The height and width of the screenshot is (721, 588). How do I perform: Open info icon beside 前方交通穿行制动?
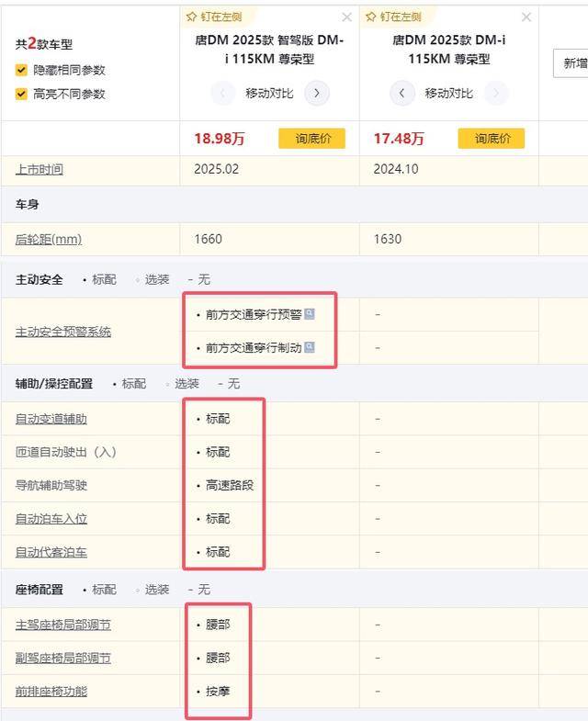[x=310, y=347]
